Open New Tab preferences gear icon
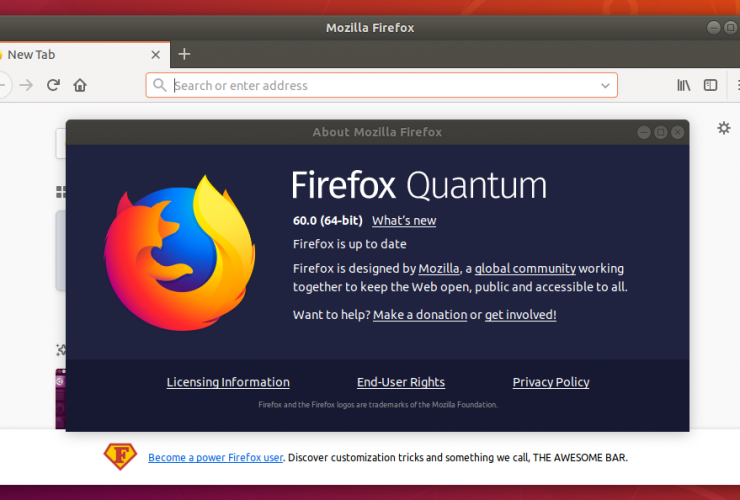The height and width of the screenshot is (500, 740). (724, 128)
